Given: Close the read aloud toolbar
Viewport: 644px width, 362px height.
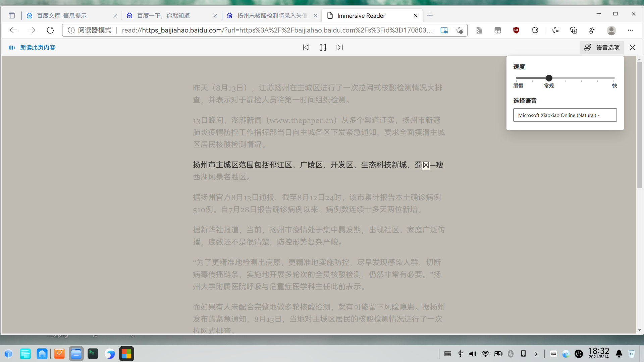Looking at the screenshot, I should (x=632, y=48).
